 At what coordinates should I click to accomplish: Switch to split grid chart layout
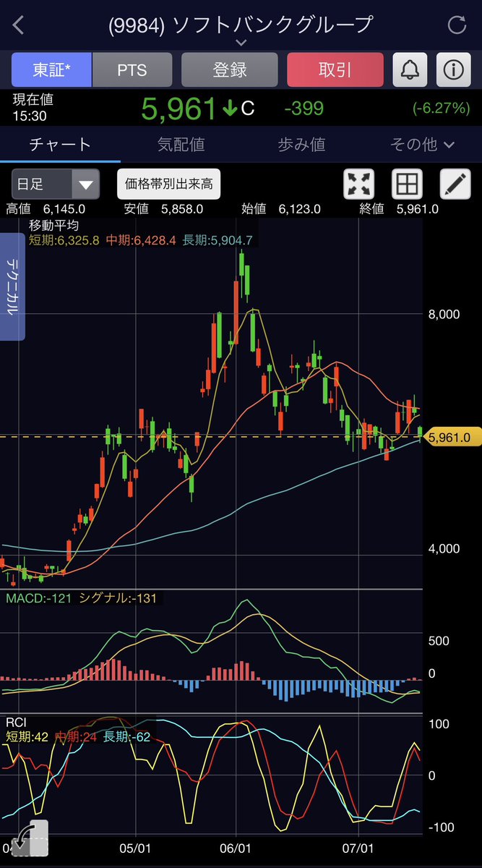407,184
